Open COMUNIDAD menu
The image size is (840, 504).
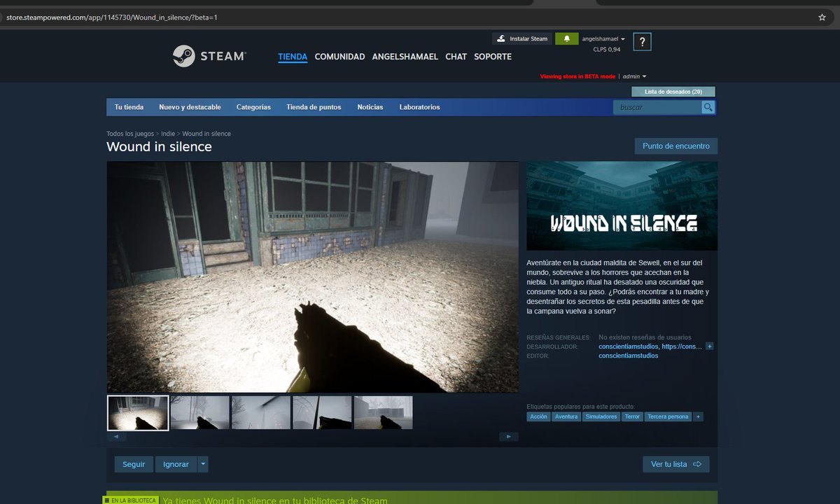[339, 57]
